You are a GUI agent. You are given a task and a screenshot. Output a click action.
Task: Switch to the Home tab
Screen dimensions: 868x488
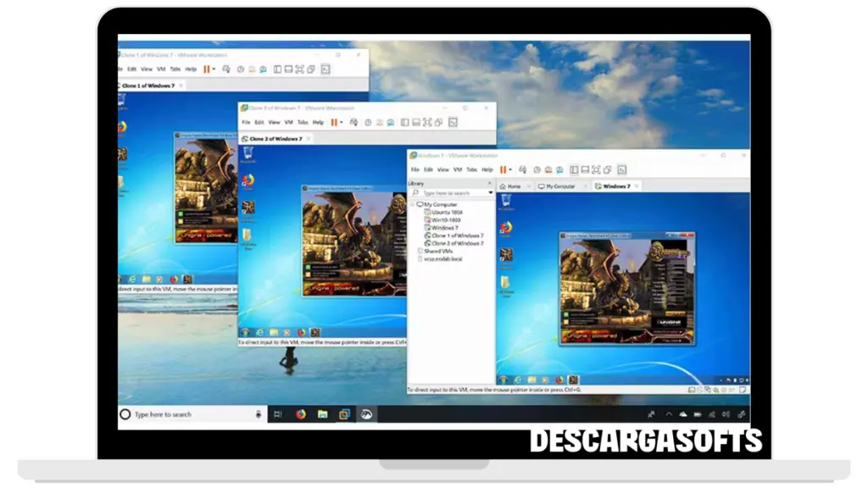[511, 186]
